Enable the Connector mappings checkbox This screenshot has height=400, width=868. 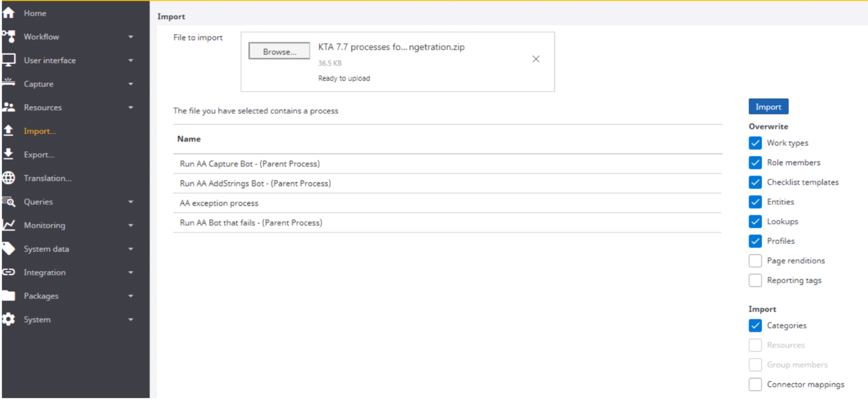tap(755, 384)
